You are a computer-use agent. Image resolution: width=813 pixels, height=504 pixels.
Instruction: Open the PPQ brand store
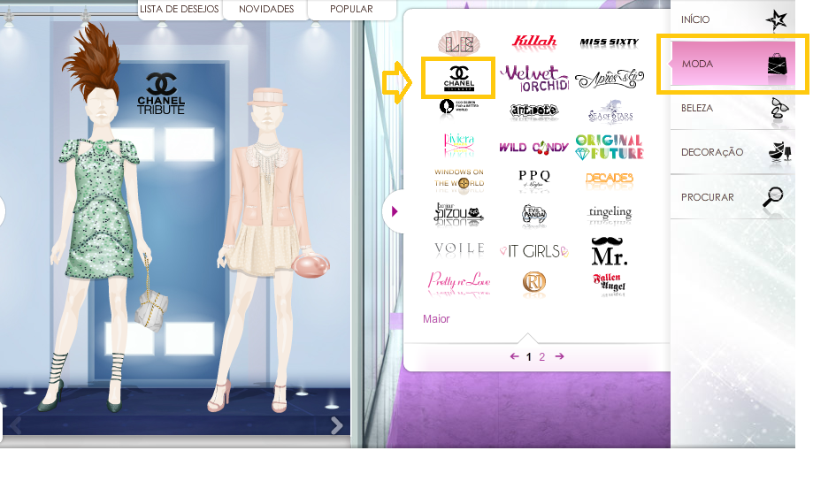coord(534,179)
